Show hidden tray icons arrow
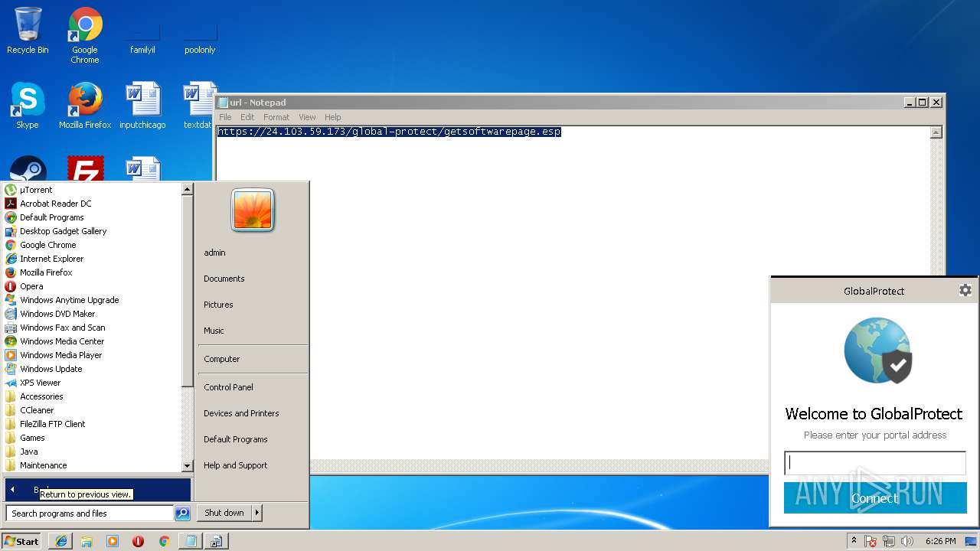The width and height of the screenshot is (980, 551). pyautogui.click(x=854, y=541)
